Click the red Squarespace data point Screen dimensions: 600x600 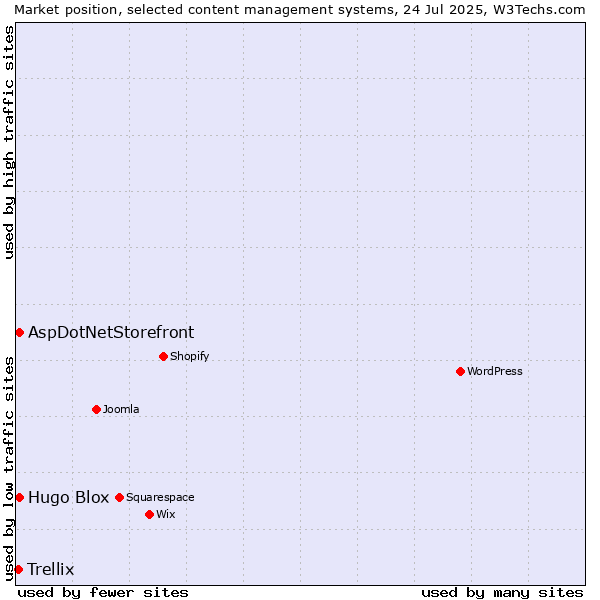(119, 498)
